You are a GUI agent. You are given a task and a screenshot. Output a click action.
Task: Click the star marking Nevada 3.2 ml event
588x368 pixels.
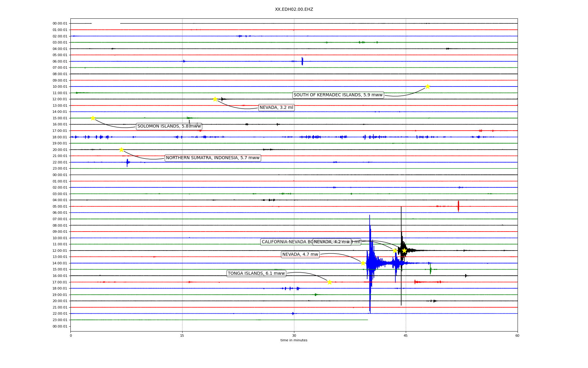[x=215, y=99]
